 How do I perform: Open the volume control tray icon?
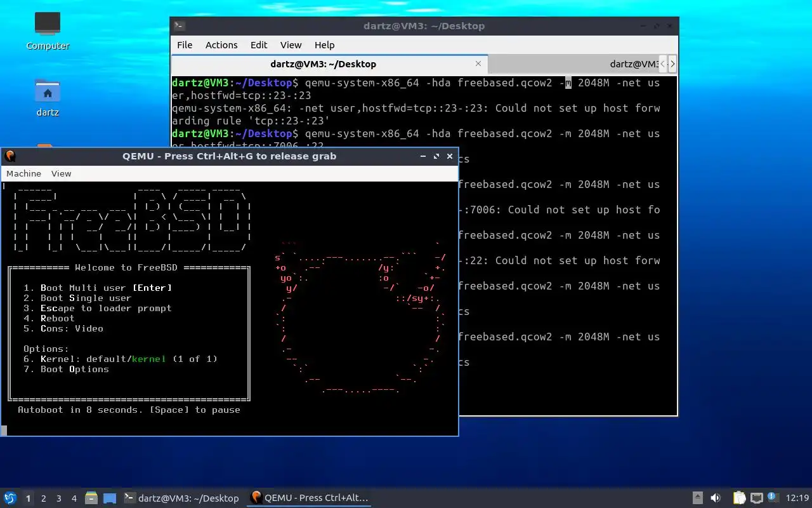click(716, 498)
